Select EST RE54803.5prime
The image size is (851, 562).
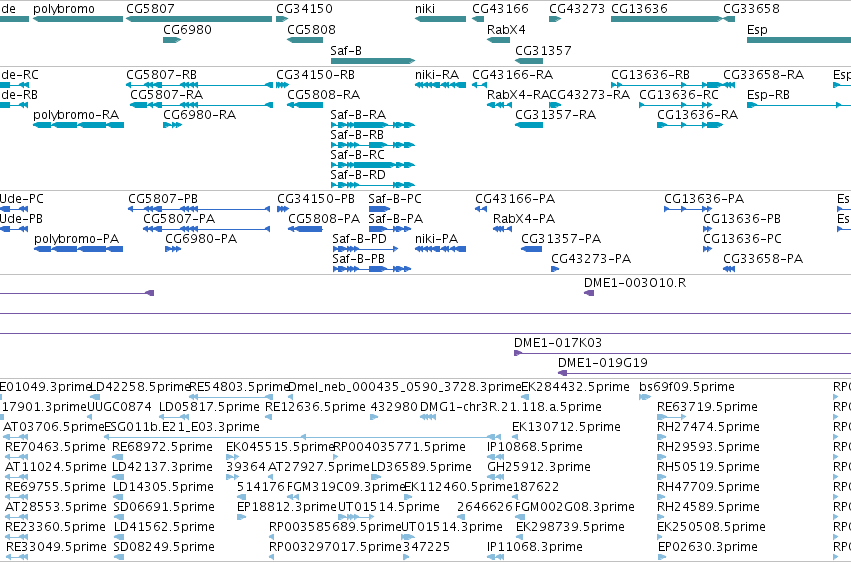[x=239, y=387]
